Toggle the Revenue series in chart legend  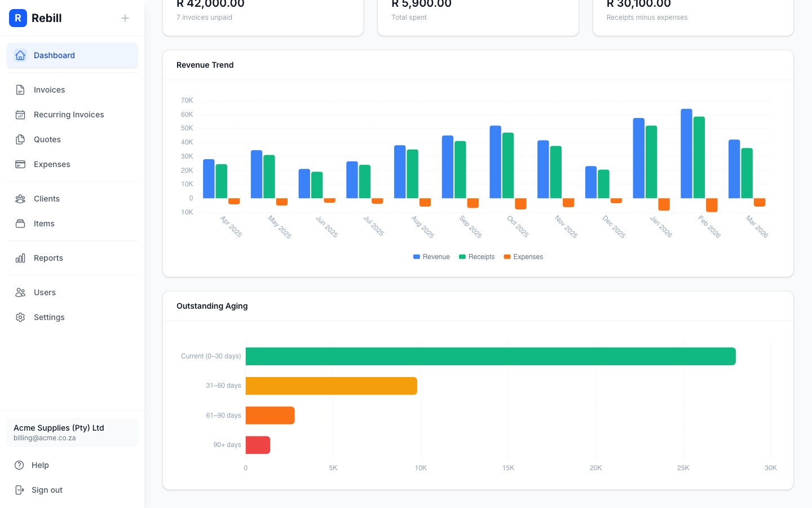click(x=431, y=257)
